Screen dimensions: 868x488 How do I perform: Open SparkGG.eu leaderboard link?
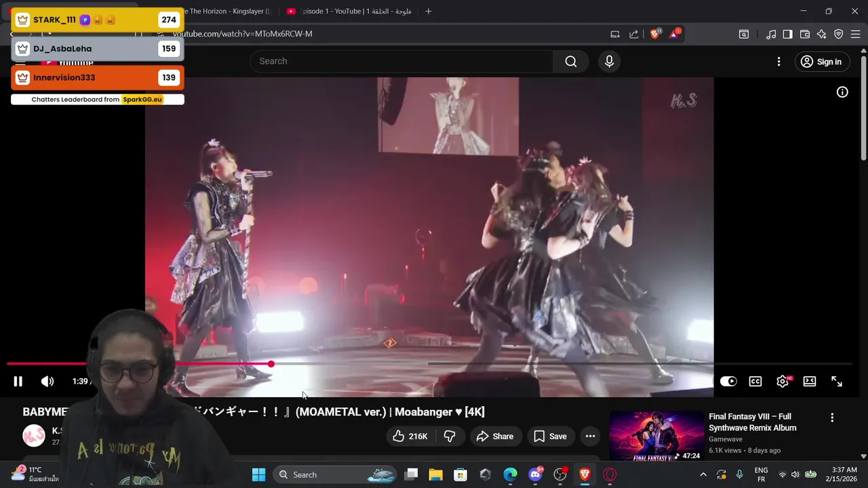coord(142,100)
